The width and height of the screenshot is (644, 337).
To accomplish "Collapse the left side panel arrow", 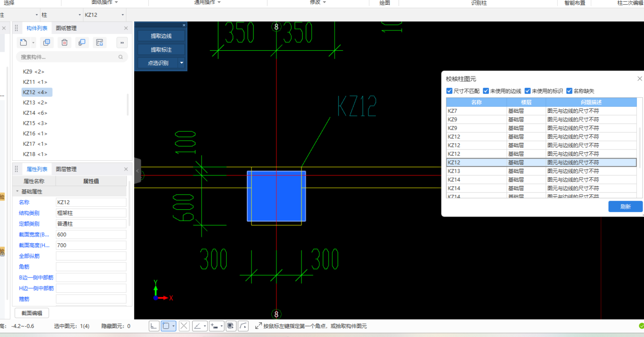I will point(138,171).
